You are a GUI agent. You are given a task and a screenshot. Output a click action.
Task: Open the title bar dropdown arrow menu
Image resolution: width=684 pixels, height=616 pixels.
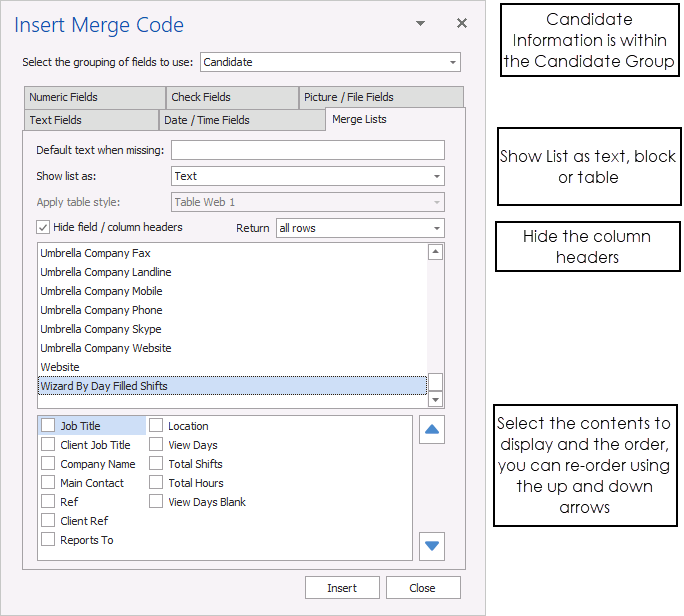click(x=421, y=23)
